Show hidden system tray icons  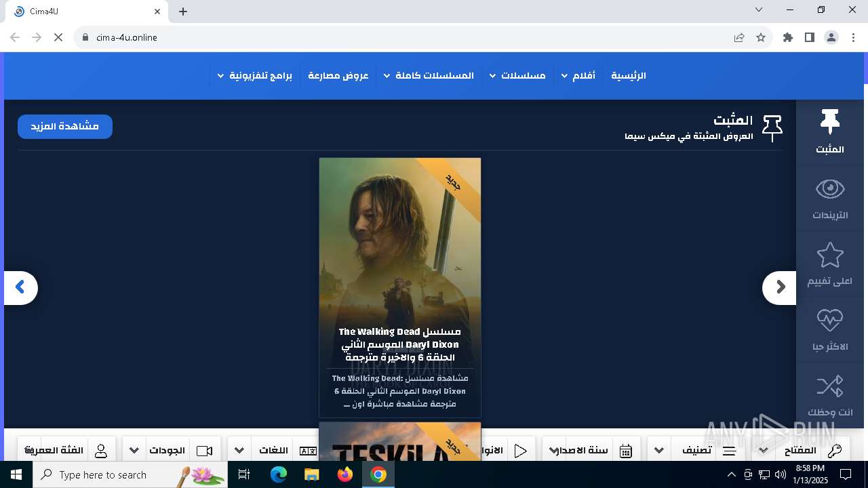731,474
